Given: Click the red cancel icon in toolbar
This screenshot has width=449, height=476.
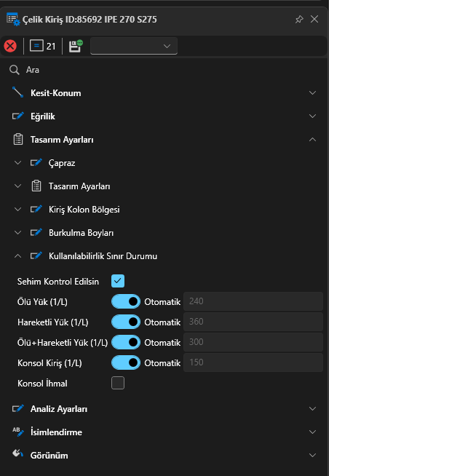Looking at the screenshot, I should click(10, 46).
